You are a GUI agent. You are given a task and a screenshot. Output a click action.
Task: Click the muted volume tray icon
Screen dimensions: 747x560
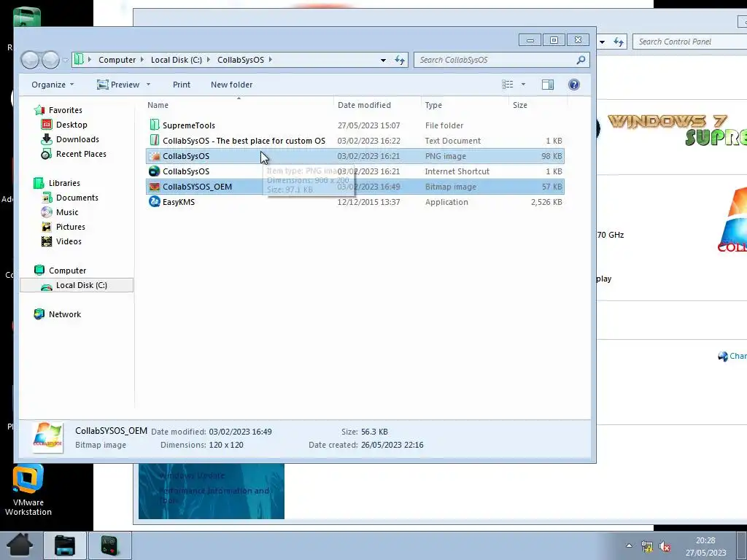tap(665, 546)
